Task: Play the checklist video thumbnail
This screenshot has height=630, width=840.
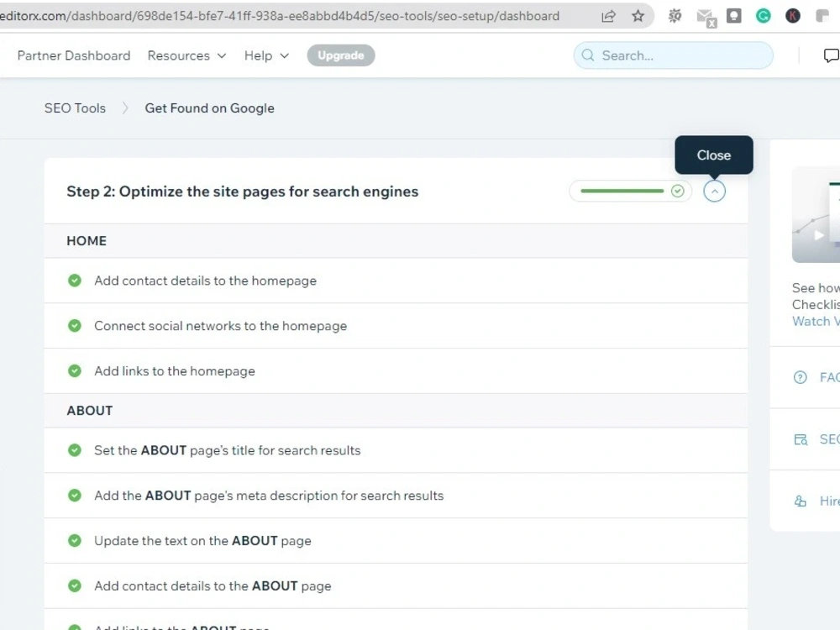Action: point(816,214)
